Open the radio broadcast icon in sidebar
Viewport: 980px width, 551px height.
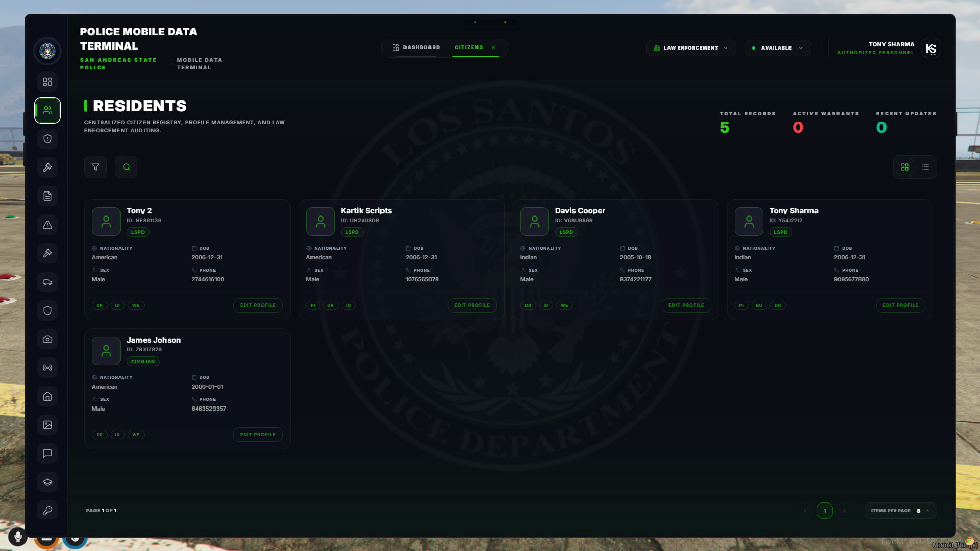47,368
